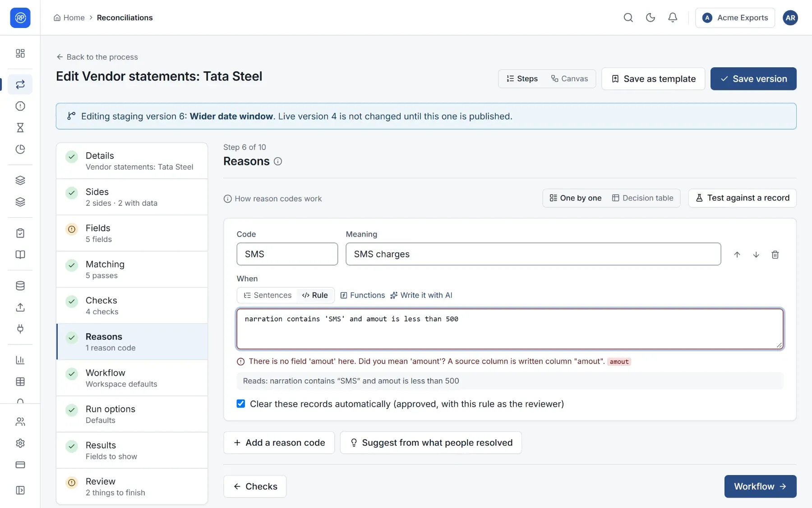Click Save as template
Viewport: 812px width, 508px height.
tap(653, 79)
